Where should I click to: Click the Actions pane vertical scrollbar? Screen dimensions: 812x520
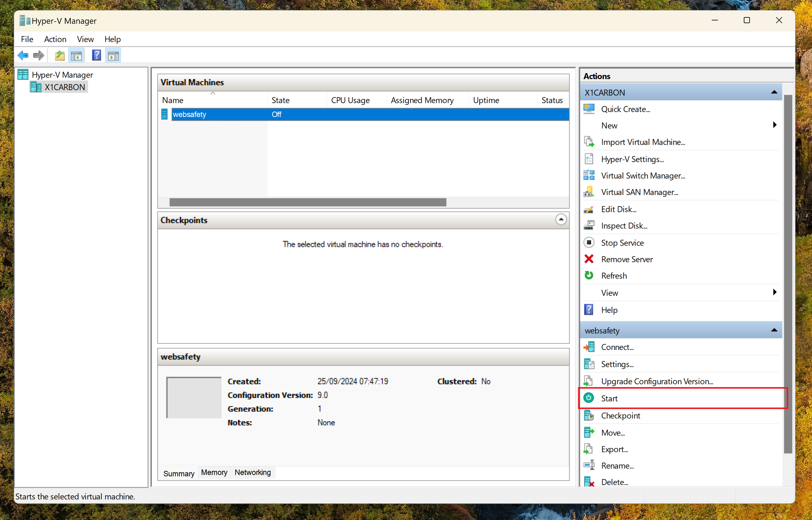click(788, 274)
